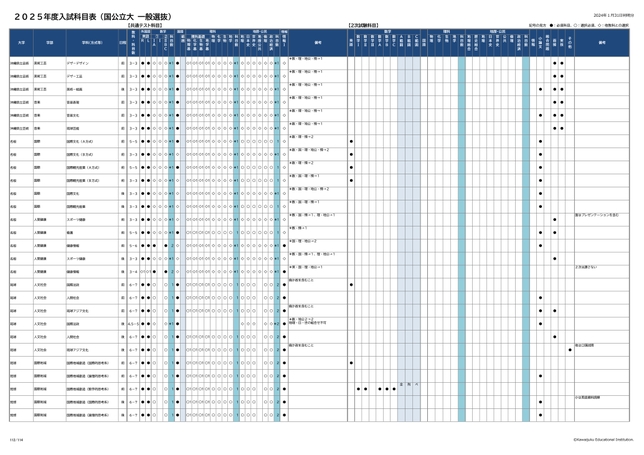The width and height of the screenshot is (644, 455).
Task: Select the 【共通テスト科目】 section heading
Action: [146, 23]
